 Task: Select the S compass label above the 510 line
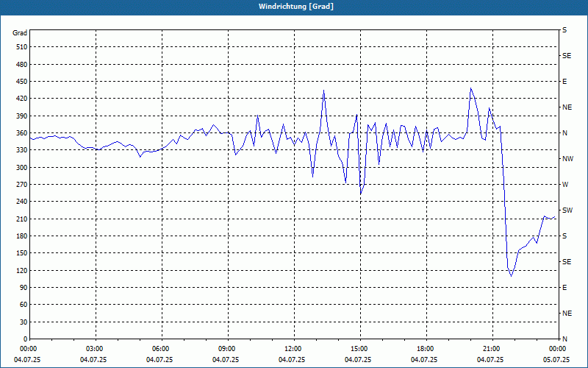point(564,30)
